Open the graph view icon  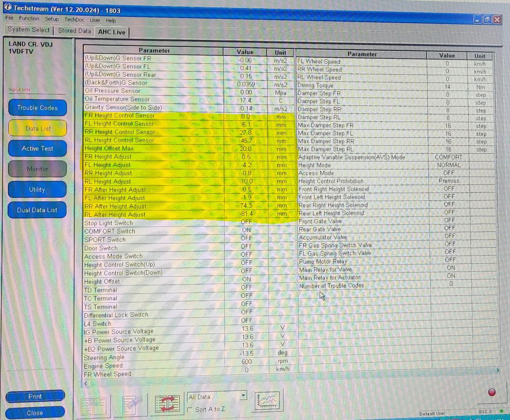coord(268,400)
